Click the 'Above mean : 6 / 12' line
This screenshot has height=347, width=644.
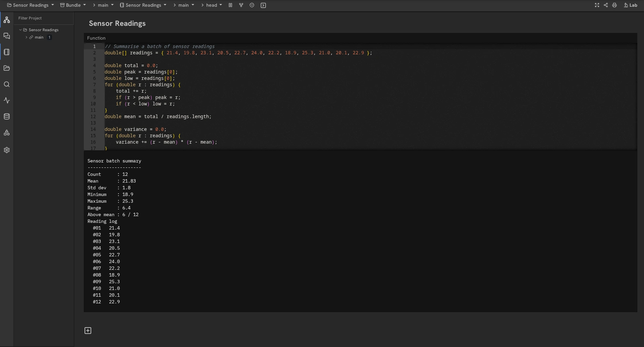coord(113,215)
